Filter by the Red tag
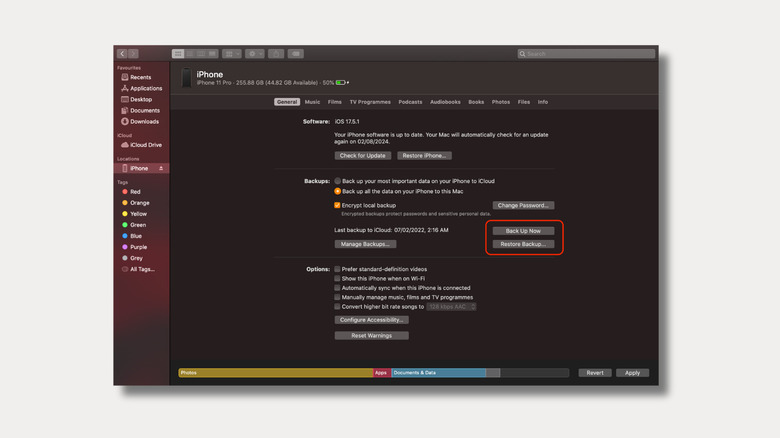Image resolution: width=780 pixels, height=438 pixels. click(x=135, y=191)
